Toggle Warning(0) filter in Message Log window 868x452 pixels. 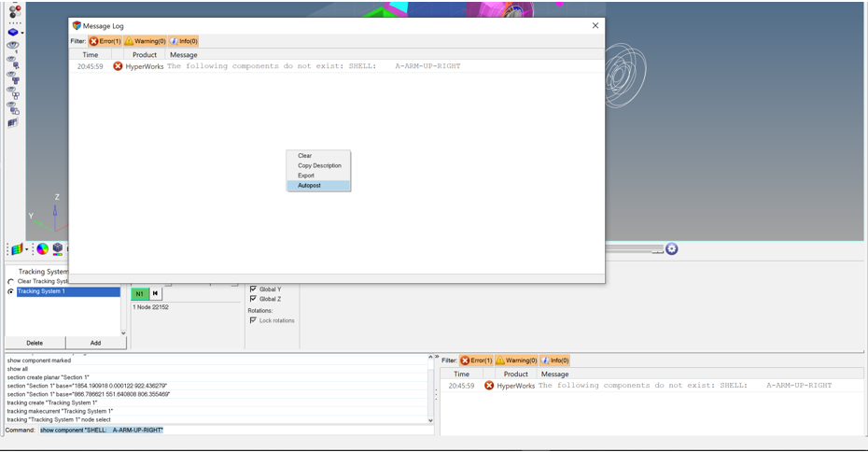point(145,41)
